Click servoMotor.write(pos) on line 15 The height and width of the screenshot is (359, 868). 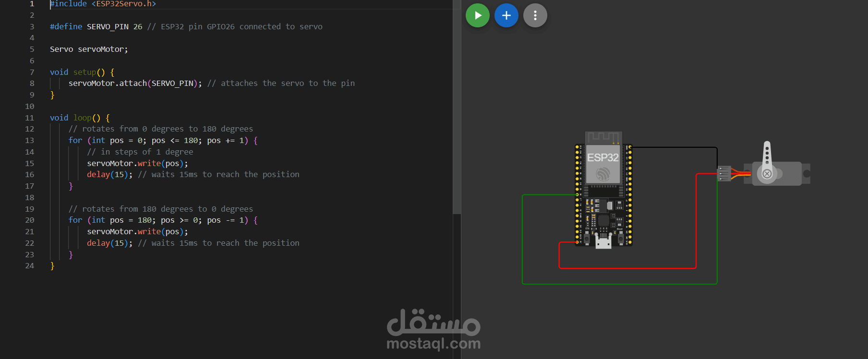point(137,163)
